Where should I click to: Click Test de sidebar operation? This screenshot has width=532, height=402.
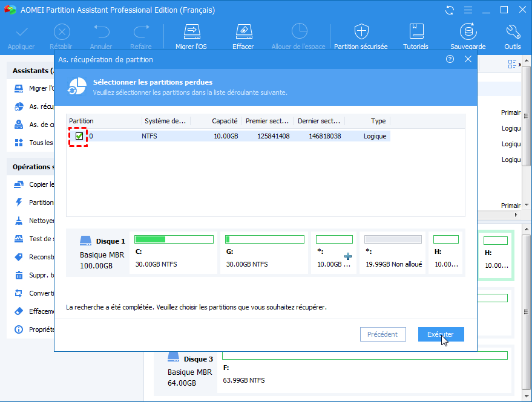[34, 239]
